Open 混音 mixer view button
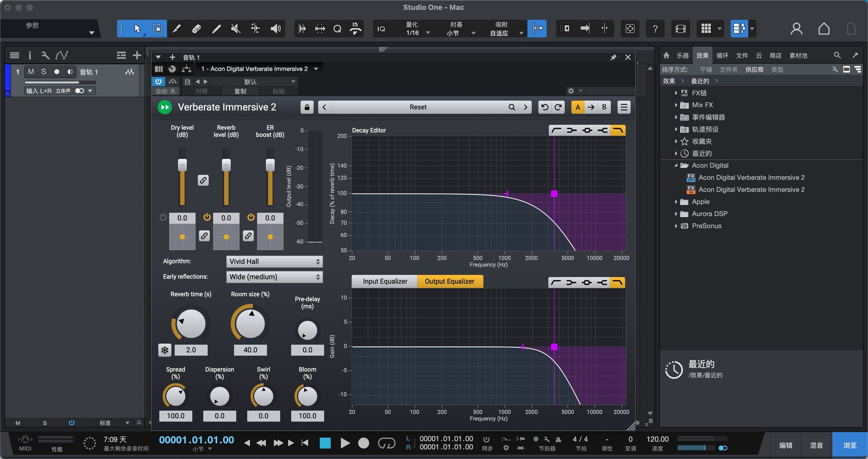The image size is (868, 459). coord(816,445)
